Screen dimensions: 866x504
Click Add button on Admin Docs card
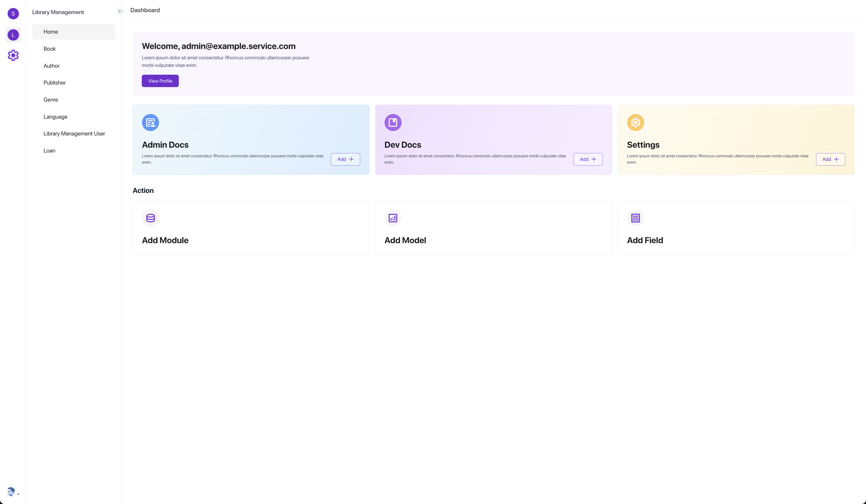click(345, 159)
